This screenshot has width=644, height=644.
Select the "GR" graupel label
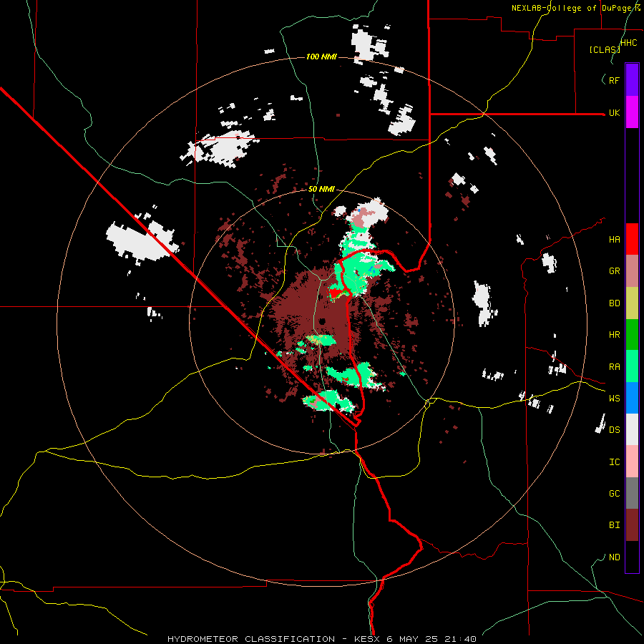pos(614,271)
